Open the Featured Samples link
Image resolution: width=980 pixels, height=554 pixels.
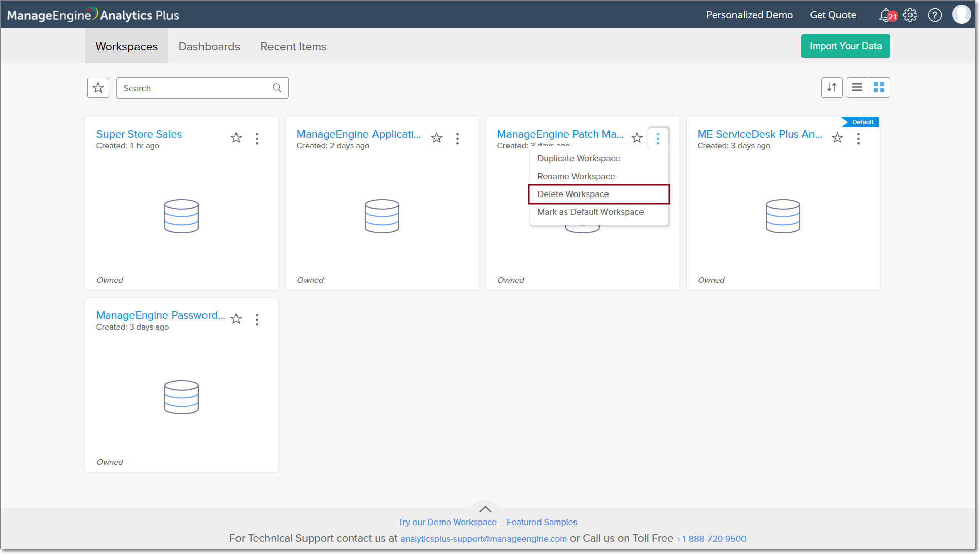coord(542,522)
